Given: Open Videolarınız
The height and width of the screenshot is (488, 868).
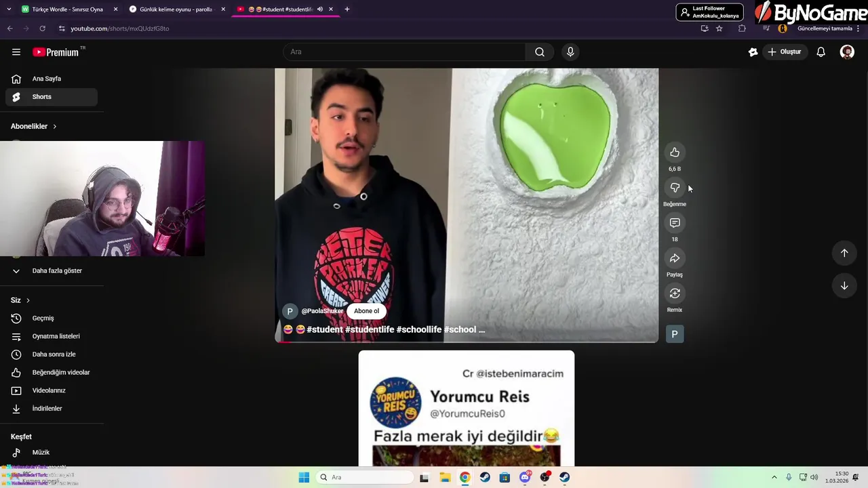Looking at the screenshot, I should click(x=52, y=390).
